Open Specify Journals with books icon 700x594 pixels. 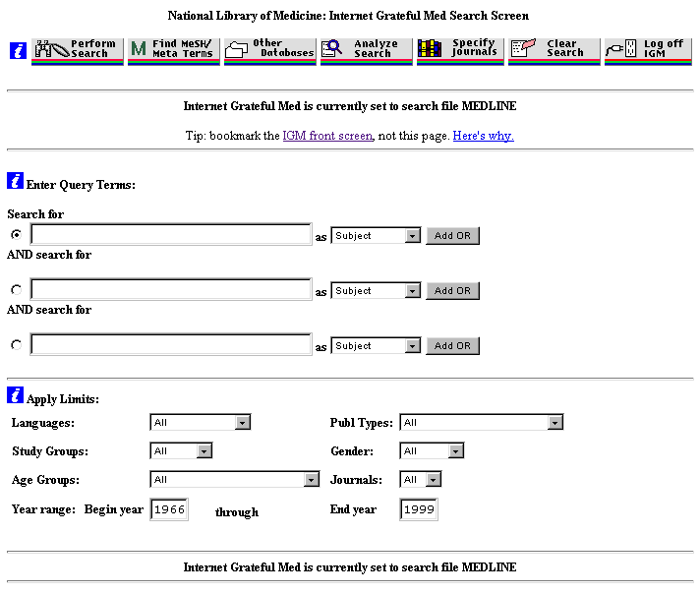click(x=460, y=52)
